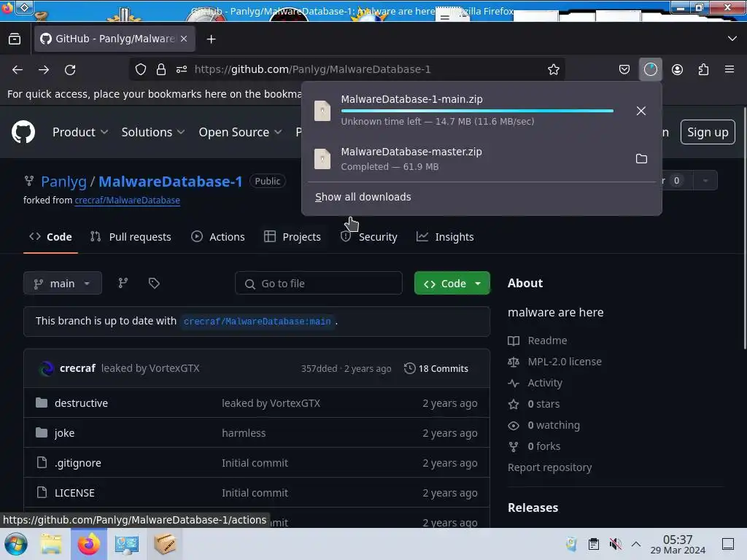This screenshot has width=747, height=560.
Task: Click the Firefox View icon in tab bar
Action: tap(15, 39)
